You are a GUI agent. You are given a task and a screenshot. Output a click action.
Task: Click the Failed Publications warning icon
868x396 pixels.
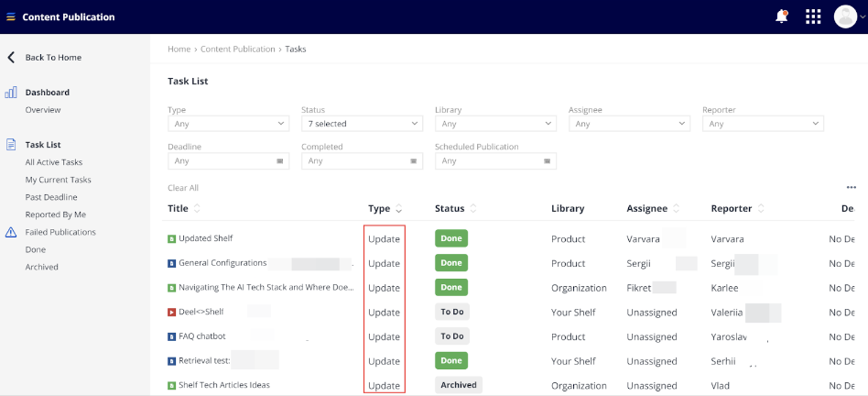coord(11,232)
